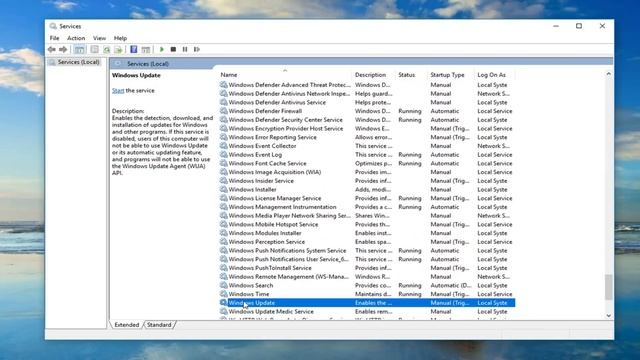Screen dimensions: 640x360
Task: Select Windows Encryption Provider Host Service
Action: point(367,129)
